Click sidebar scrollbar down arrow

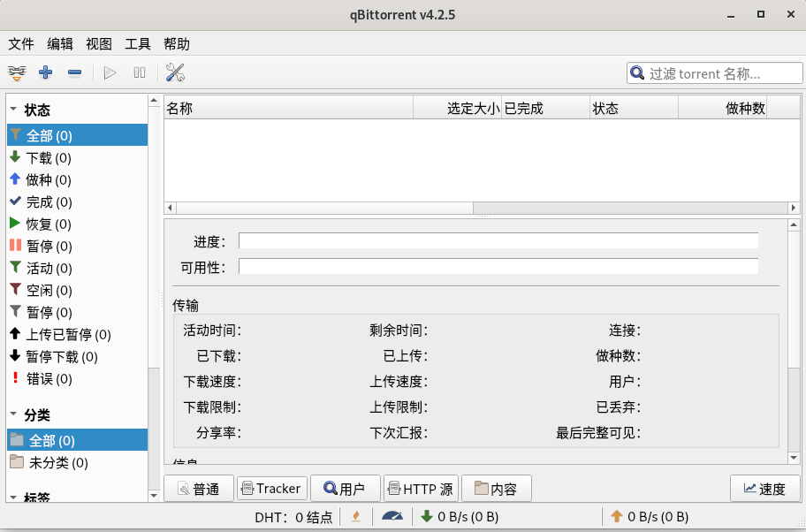tap(154, 496)
